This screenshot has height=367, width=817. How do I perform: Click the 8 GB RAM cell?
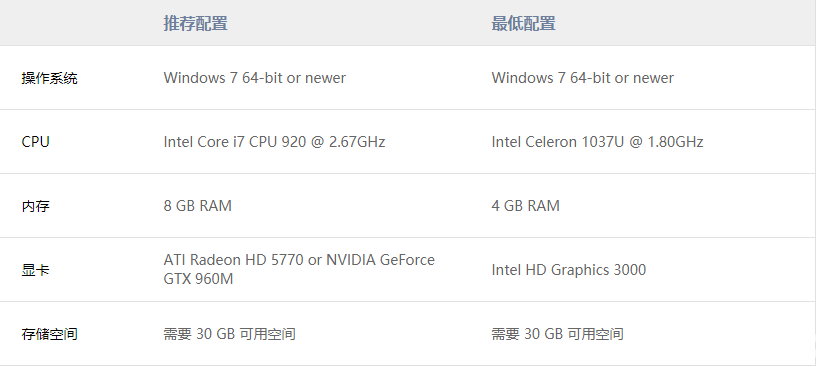click(197, 206)
